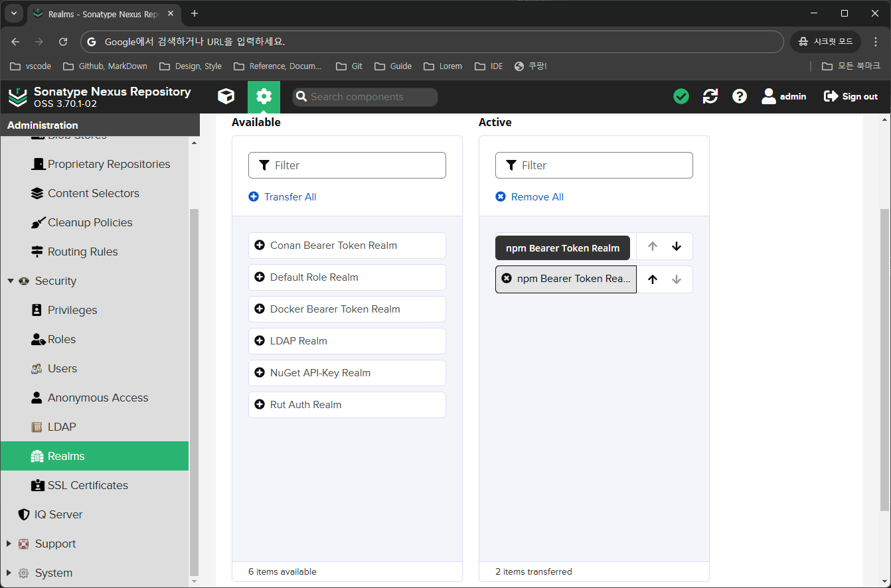
Task: Click the Available list Filter field
Action: tap(347, 165)
